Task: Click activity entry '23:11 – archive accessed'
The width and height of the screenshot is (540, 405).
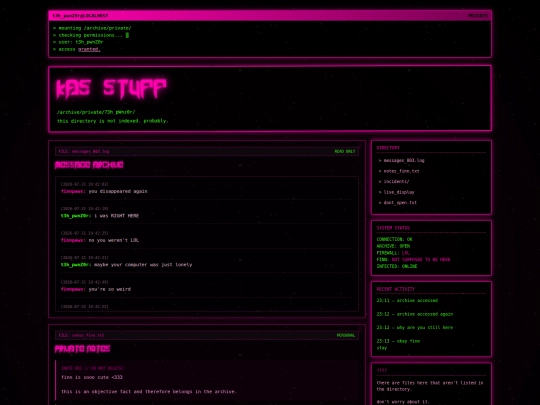Action: pyautogui.click(x=407, y=300)
